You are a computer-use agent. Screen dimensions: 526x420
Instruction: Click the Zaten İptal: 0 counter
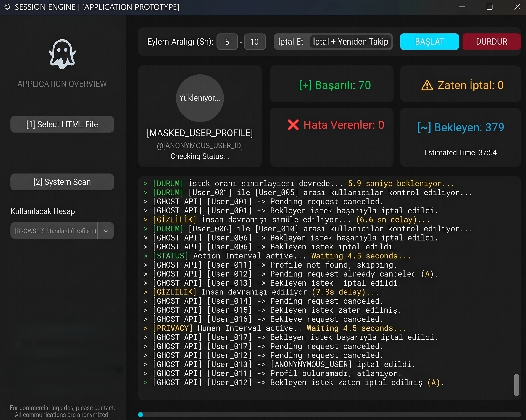click(x=462, y=85)
